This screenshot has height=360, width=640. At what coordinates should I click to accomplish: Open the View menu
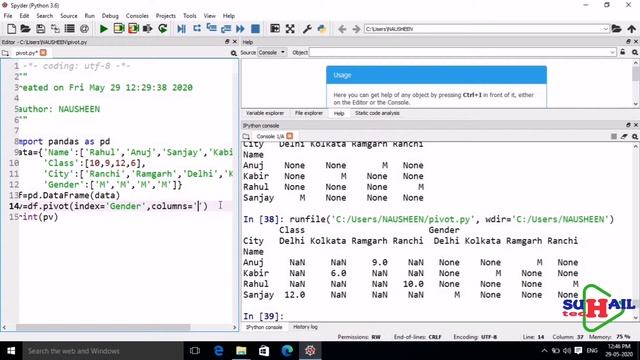pos(209,16)
